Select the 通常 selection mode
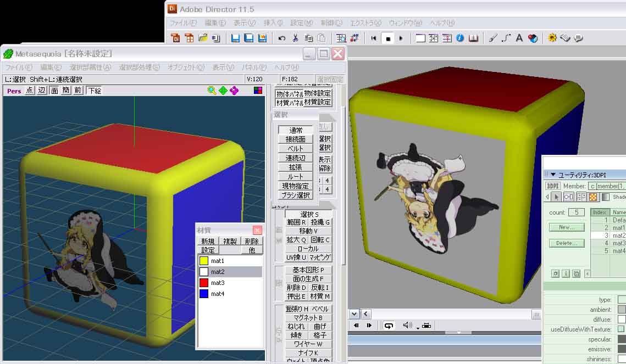The image size is (626, 364). click(x=296, y=130)
